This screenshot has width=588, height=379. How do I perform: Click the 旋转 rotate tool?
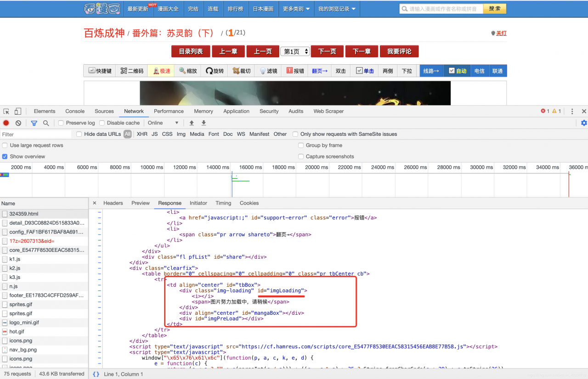pyautogui.click(x=215, y=71)
